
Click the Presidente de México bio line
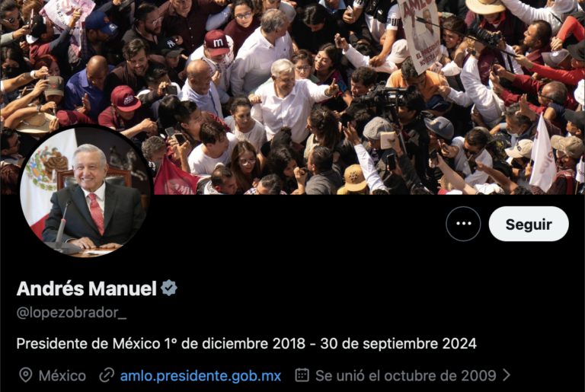[x=246, y=343]
